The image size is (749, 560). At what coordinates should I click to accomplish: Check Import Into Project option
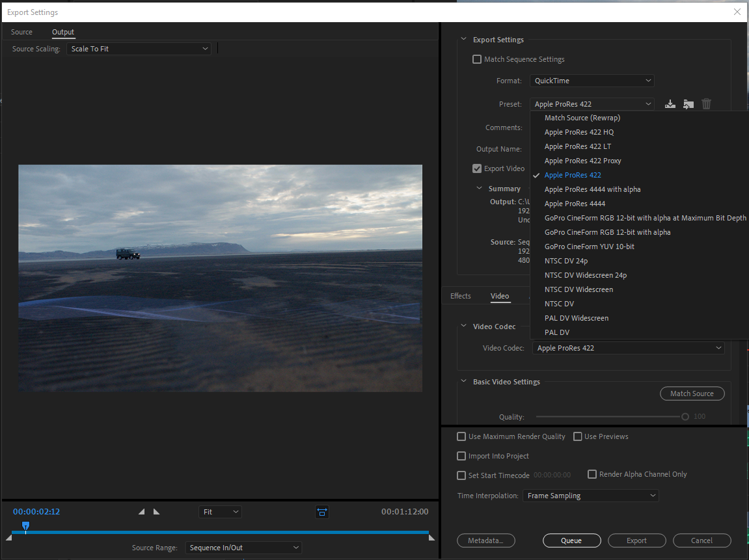pyautogui.click(x=461, y=456)
